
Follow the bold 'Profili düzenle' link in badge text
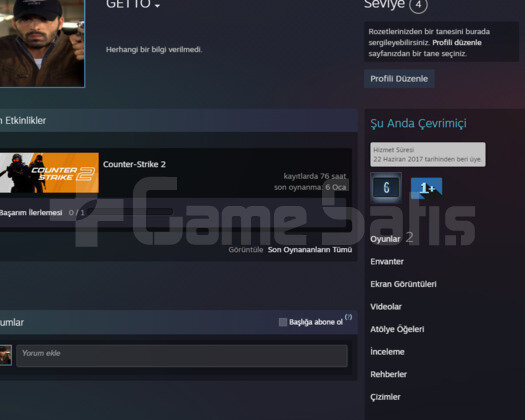tap(457, 43)
